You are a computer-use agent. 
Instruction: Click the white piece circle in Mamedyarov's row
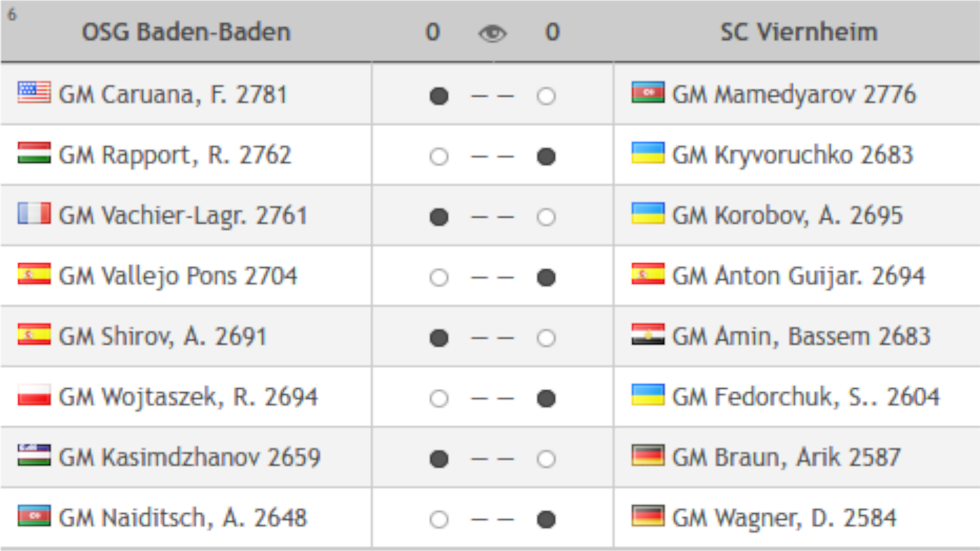click(x=546, y=96)
